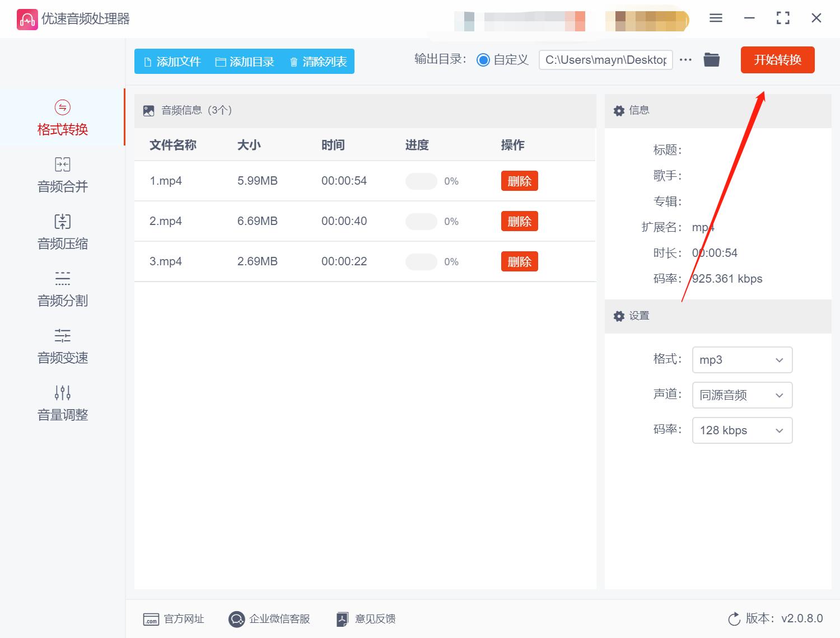840x638 pixels.
Task: Click the hamburger menu in title bar
Action: point(715,18)
